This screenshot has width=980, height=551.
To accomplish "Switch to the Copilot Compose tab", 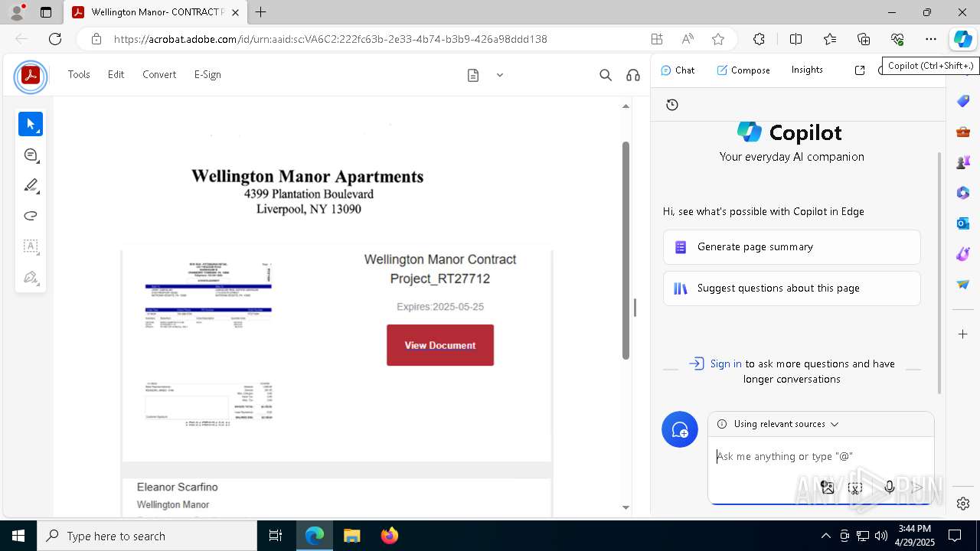I will point(743,70).
